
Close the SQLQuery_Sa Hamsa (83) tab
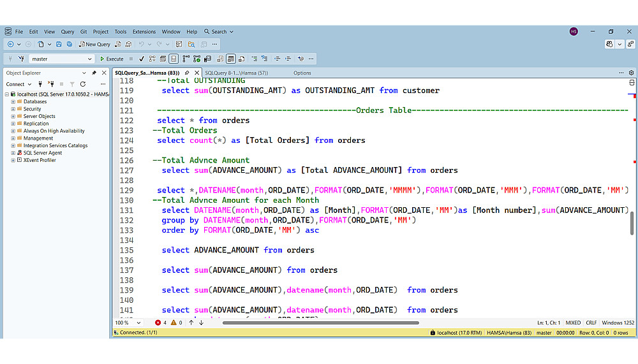click(197, 73)
